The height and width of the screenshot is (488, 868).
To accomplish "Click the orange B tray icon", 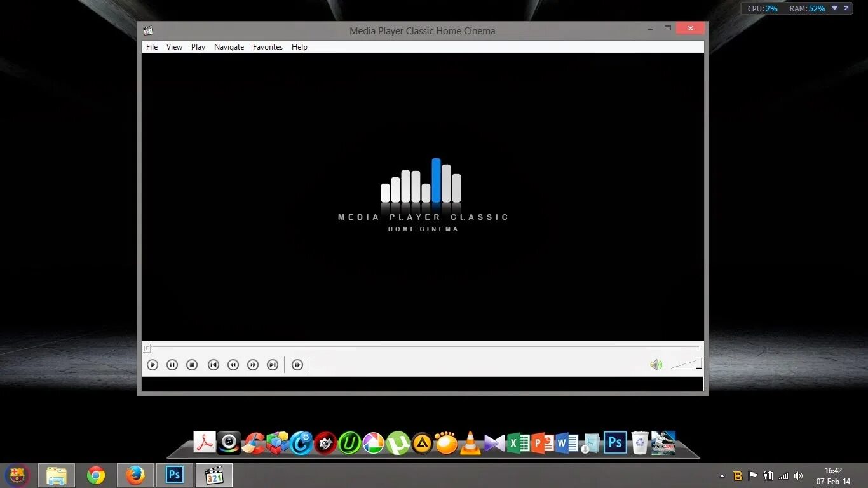I will click(738, 476).
